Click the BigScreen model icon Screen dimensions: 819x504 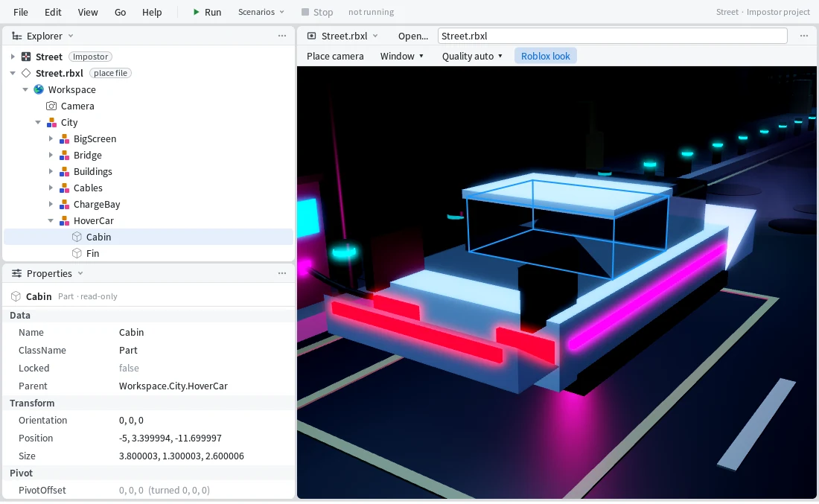[64, 139]
